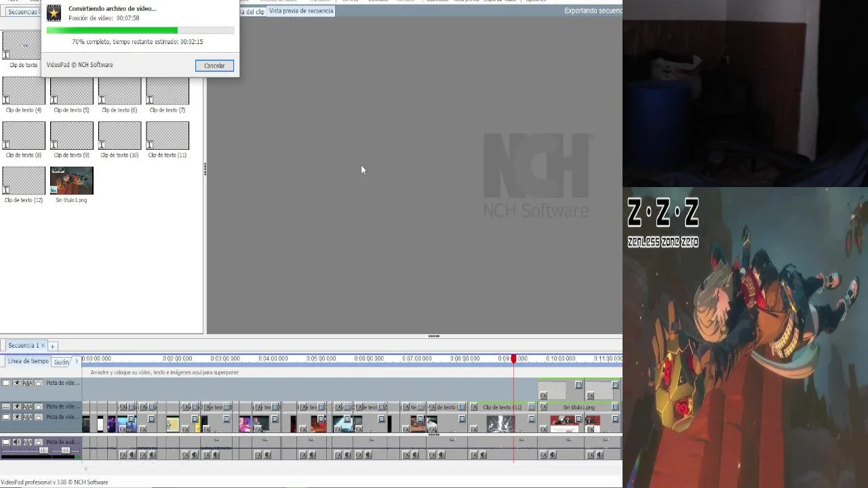This screenshot has height=488, width=868.
Task: Select Clip de texto (8) thumbnail
Action: coord(24,136)
